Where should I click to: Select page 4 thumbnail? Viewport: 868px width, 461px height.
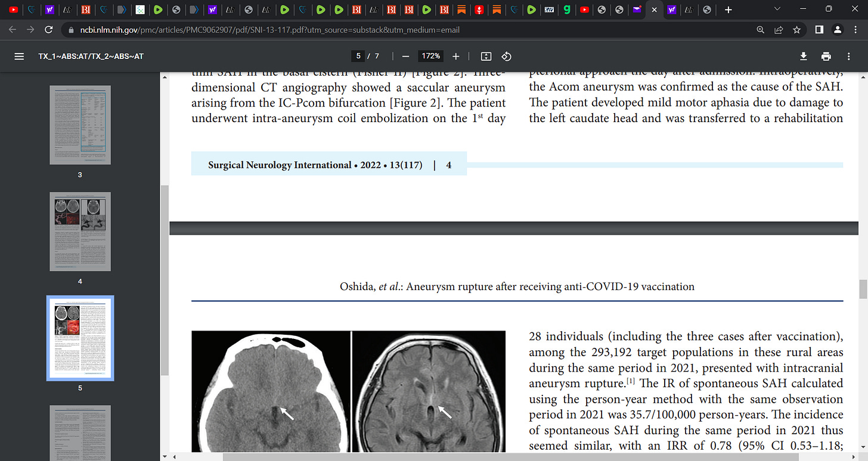(80, 231)
